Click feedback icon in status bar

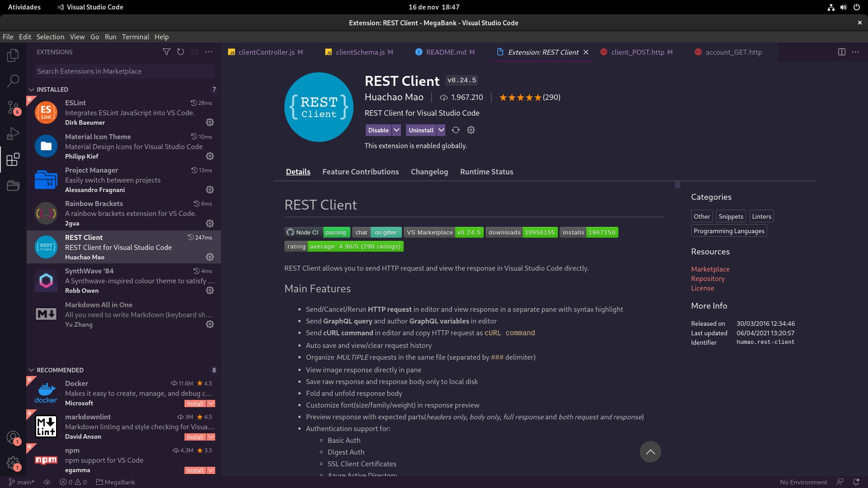pyautogui.click(x=840, y=482)
